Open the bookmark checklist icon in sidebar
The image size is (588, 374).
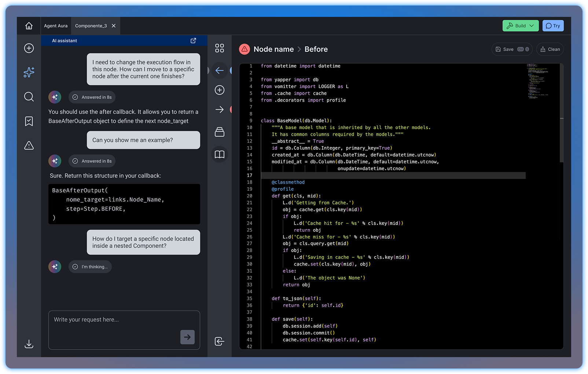coord(29,121)
